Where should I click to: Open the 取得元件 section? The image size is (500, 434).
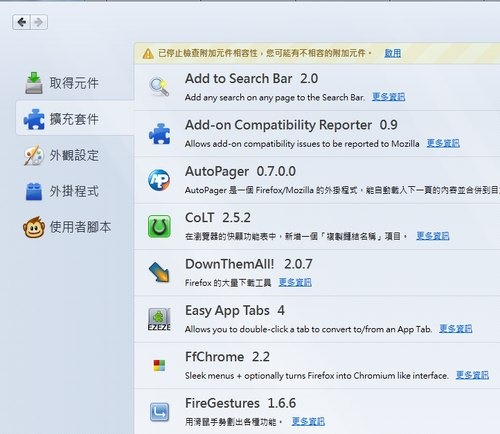[x=74, y=83]
